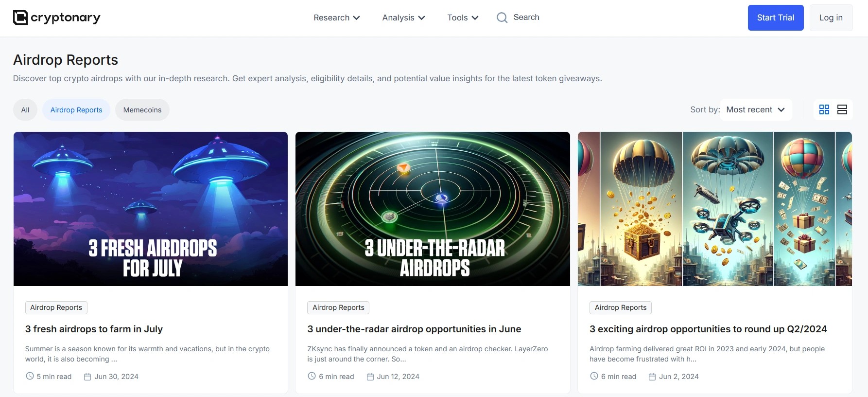Screen dimensions: 868x397
Task: Click the 'Summer is a season known' excerpt
Action: (147, 354)
